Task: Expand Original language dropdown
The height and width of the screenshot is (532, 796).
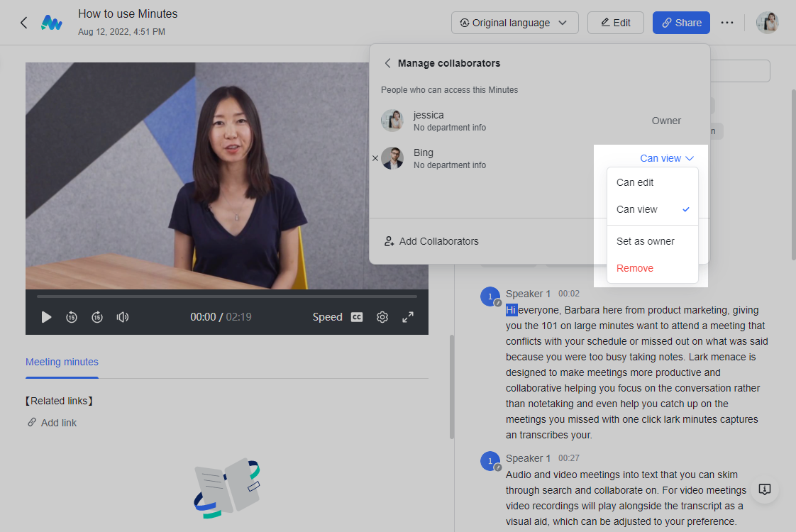Action: pos(514,23)
